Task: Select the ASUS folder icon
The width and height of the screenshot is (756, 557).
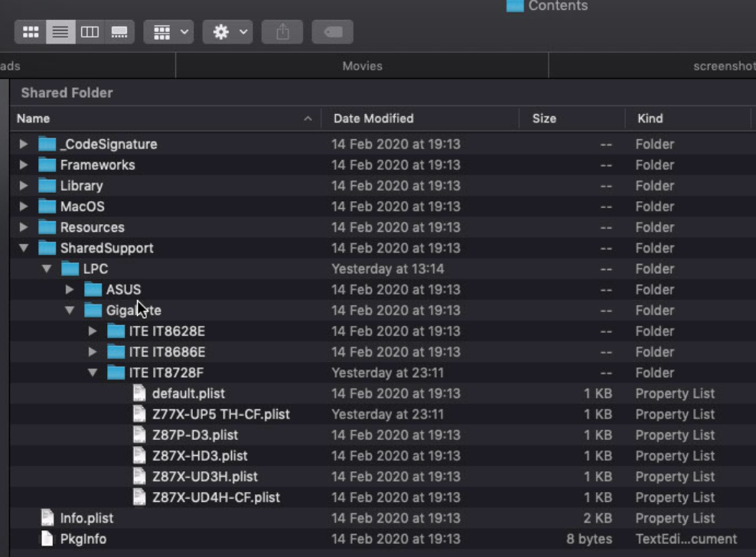Action: click(93, 289)
